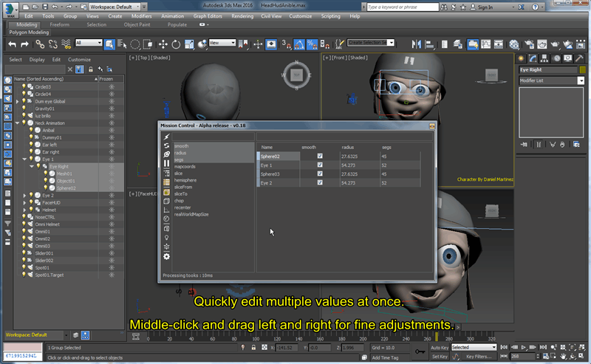Uncheck smooth checkbox for Sphere03

coord(320,174)
